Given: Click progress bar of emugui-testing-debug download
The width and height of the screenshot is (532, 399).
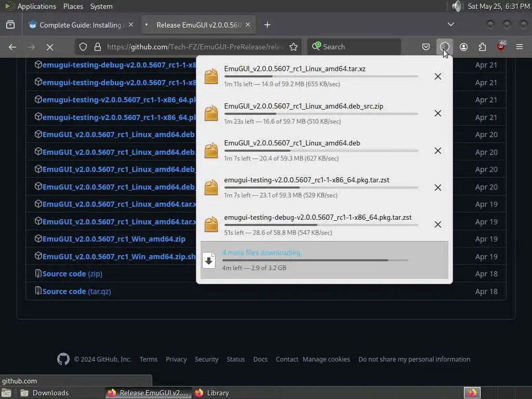Looking at the screenshot, I should (x=321, y=224).
